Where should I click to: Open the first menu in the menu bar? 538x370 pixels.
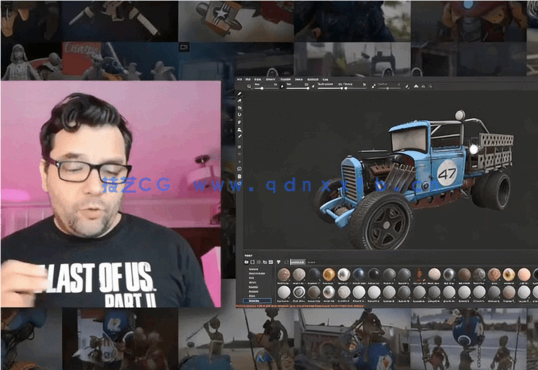point(239,79)
